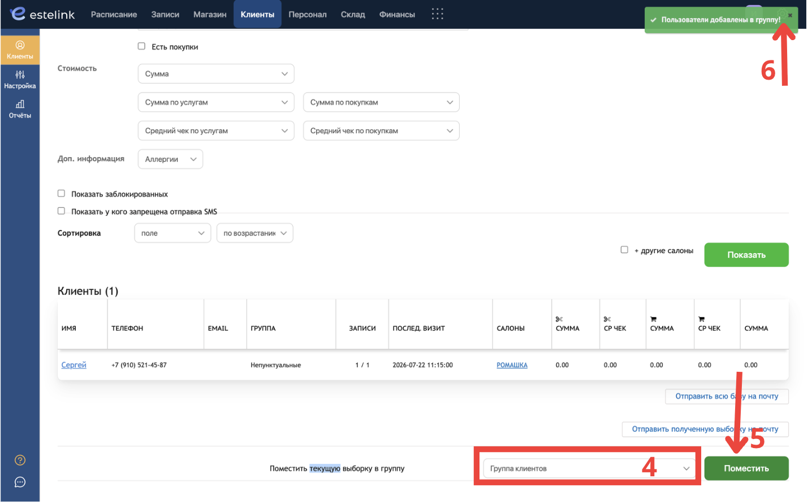
Task: Open the apps grid dots icon
Action: [x=437, y=14]
